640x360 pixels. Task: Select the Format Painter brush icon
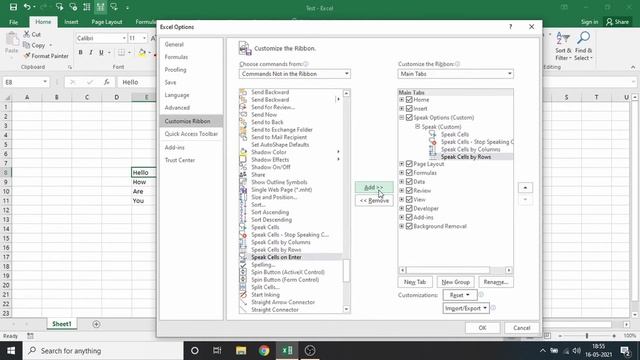(x=27, y=56)
